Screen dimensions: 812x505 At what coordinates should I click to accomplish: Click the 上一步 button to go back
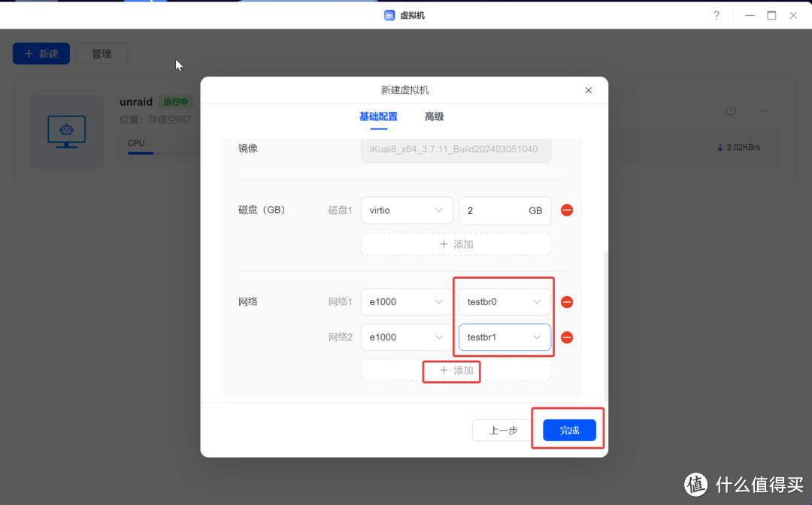point(501,429)
